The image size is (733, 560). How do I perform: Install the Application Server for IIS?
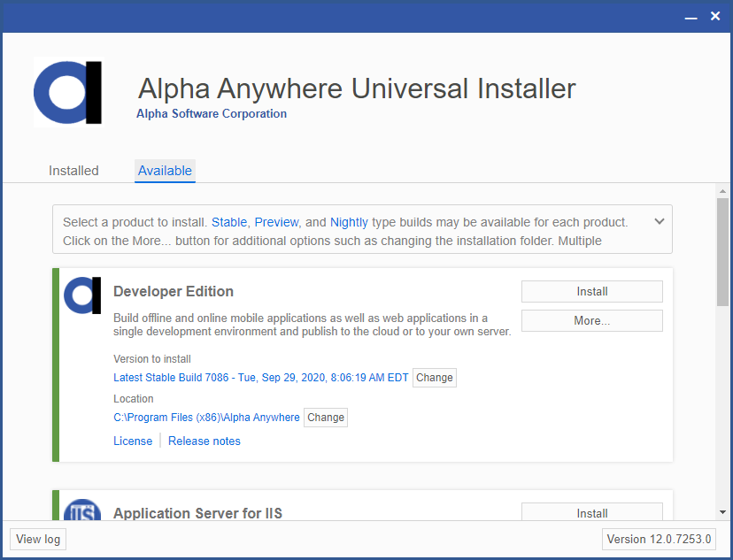coord(592,512)
